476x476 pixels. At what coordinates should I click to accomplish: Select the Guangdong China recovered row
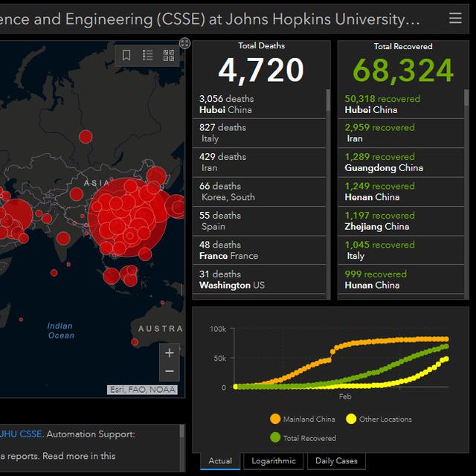[x=401, y=162]
